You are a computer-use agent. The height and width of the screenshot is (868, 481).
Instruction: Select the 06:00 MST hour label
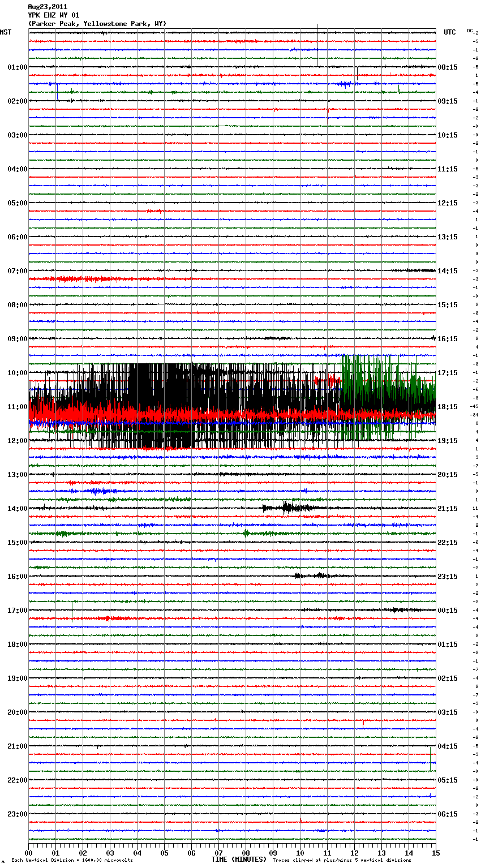pyautogui.click(x=18, y=237)
